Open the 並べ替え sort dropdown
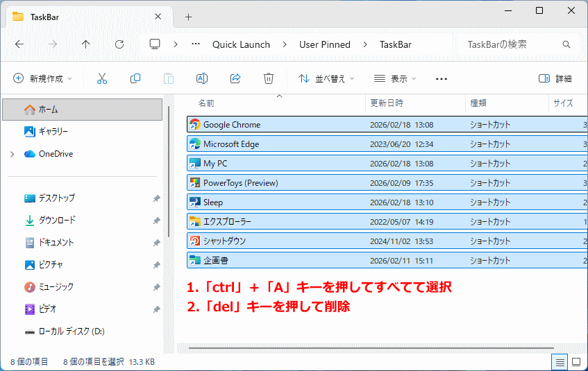588x371 pixels. click(326, 78)
